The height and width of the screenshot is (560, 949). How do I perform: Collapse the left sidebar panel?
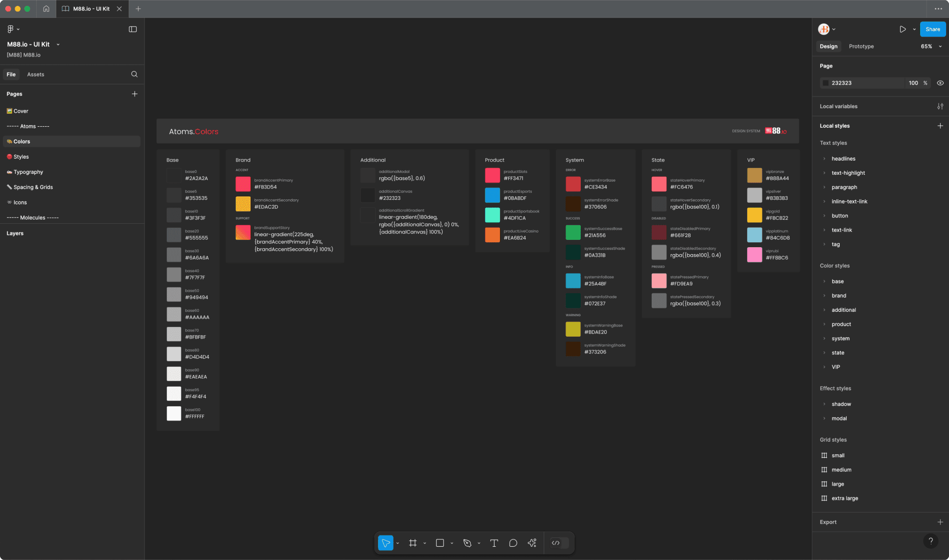133,29
